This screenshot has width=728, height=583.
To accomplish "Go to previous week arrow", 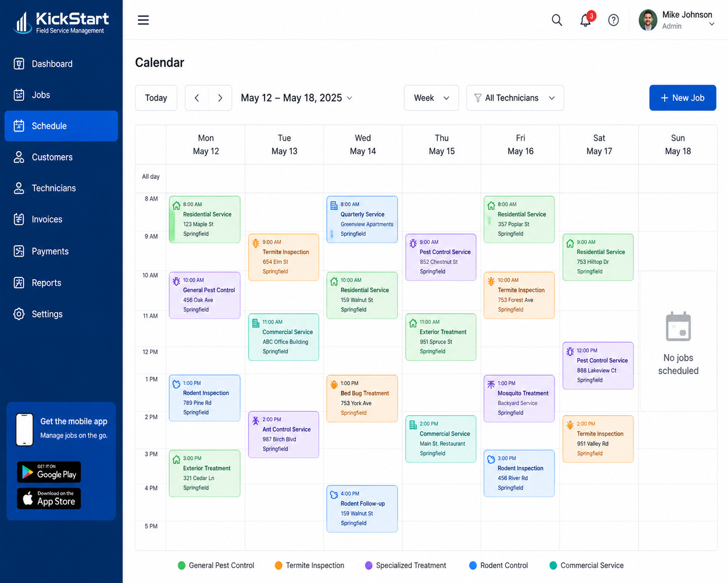I will click(197, 98).
